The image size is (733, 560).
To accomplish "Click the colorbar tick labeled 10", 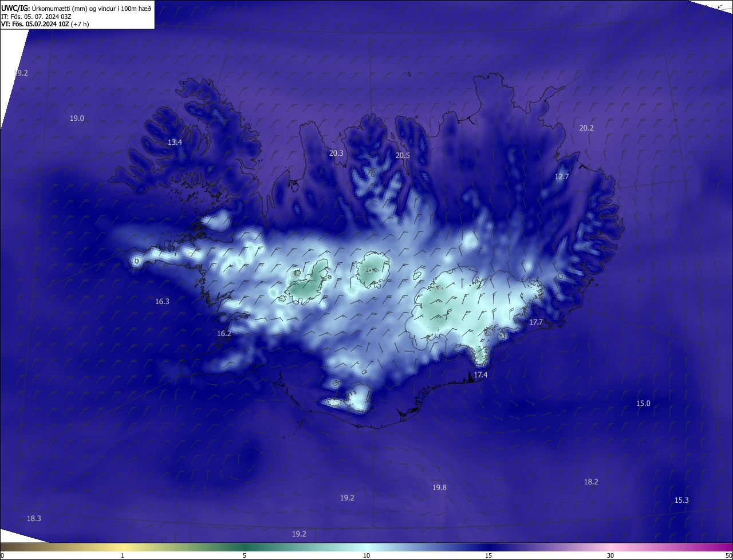I will pyautogui.click(x=366, y=555).
